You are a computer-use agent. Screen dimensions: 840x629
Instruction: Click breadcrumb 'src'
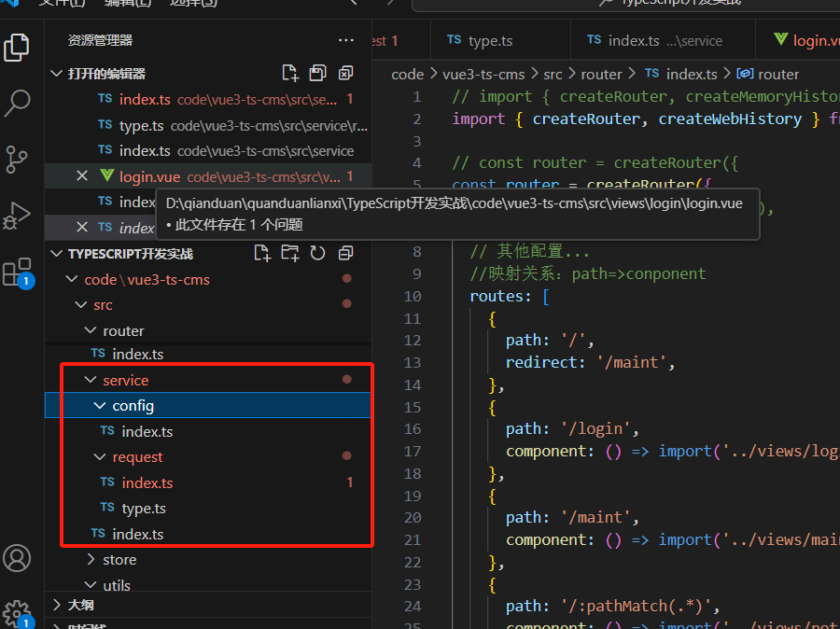(x=553, y=74)
